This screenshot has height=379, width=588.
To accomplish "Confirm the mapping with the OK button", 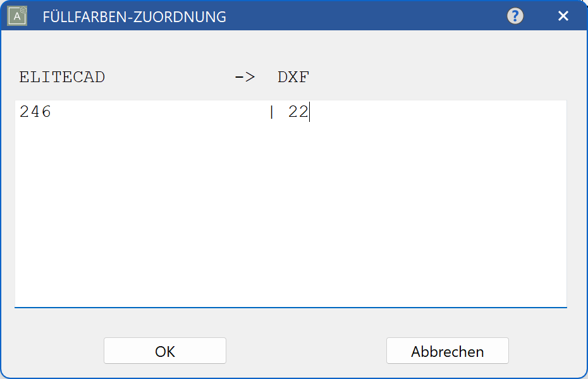I will pyautogui.click(x=164, y=351).
